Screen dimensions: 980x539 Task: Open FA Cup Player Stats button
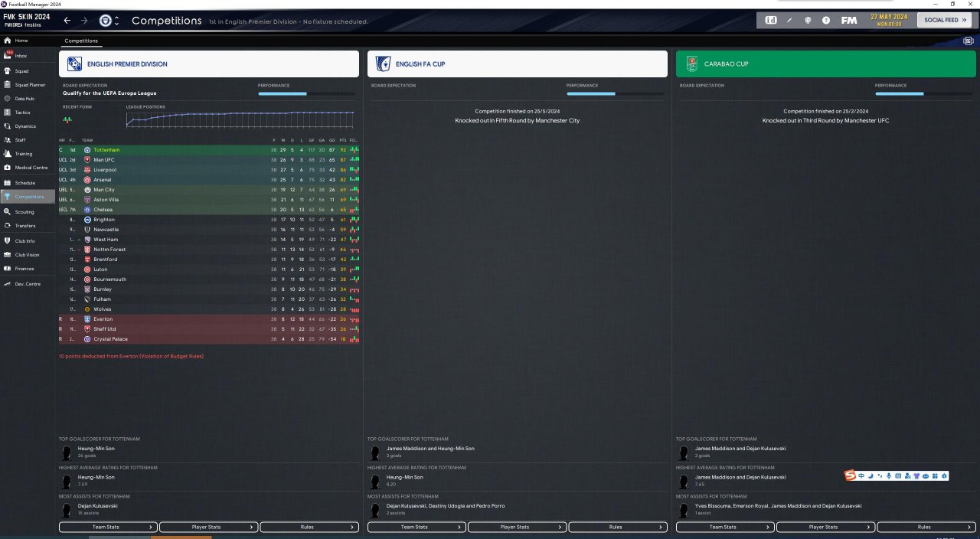tap(517, 527)
